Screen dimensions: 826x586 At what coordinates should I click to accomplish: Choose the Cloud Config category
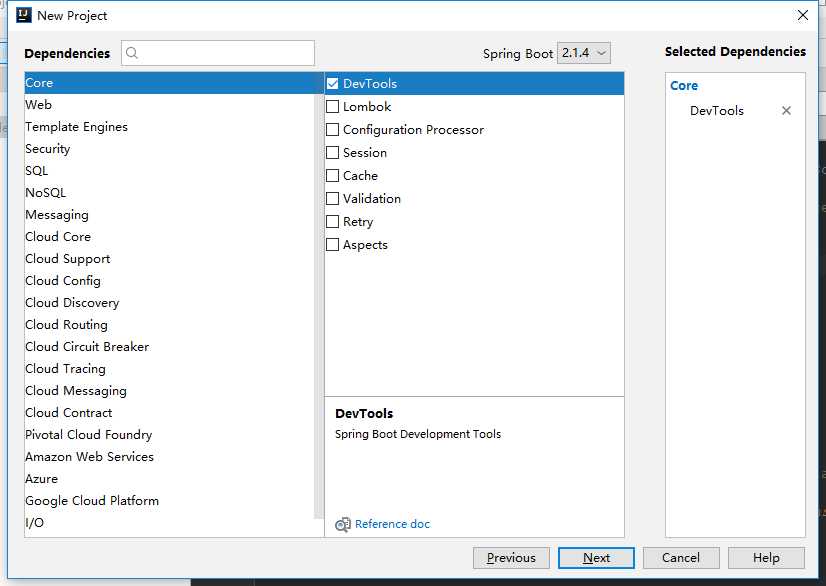pyautogui.click(x=169, y=281)
